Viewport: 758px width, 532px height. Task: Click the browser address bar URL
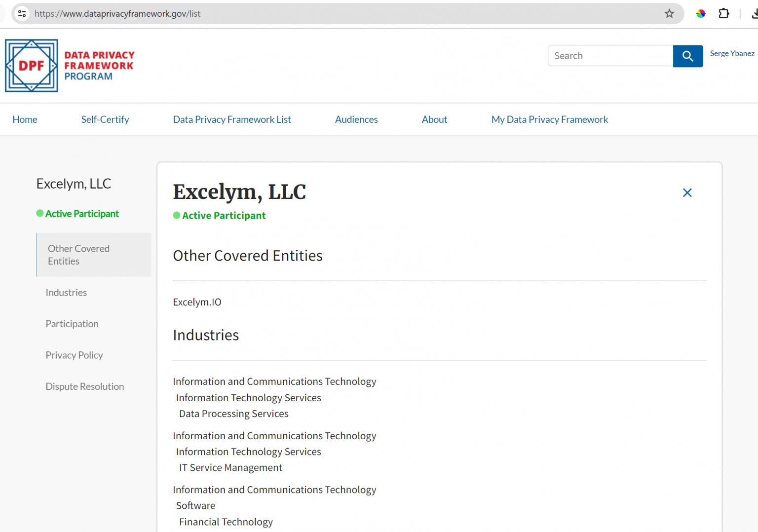point(117,14)
